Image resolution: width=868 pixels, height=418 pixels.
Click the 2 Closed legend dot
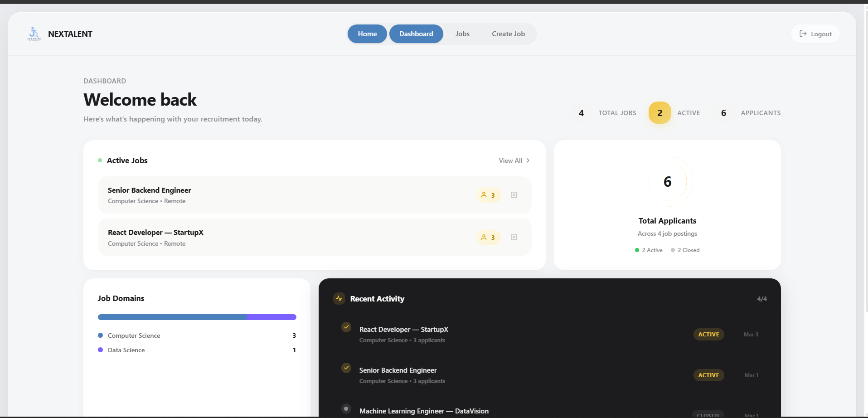point(674,250)
